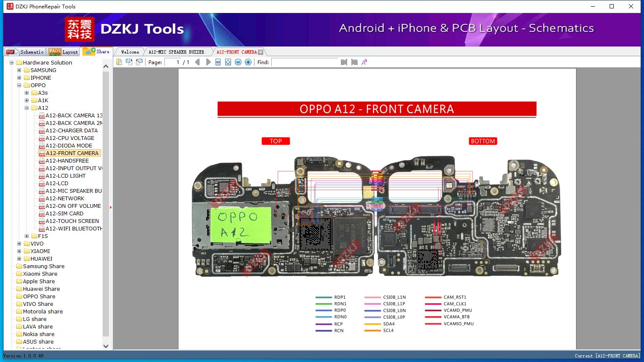Open A12-ON OFF VOLUME in the tree

73,206
